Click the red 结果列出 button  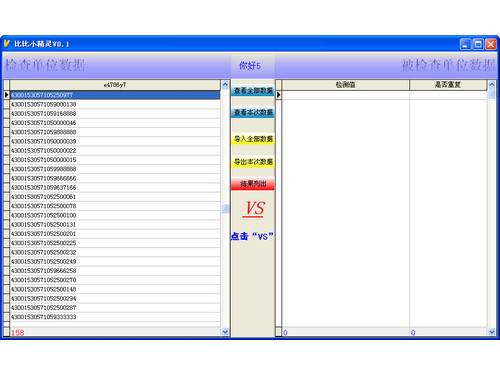coord(253,184)
